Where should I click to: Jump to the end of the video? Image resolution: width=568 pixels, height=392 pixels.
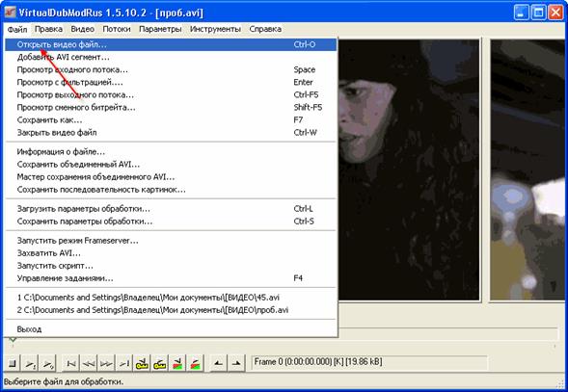(124, 363)
